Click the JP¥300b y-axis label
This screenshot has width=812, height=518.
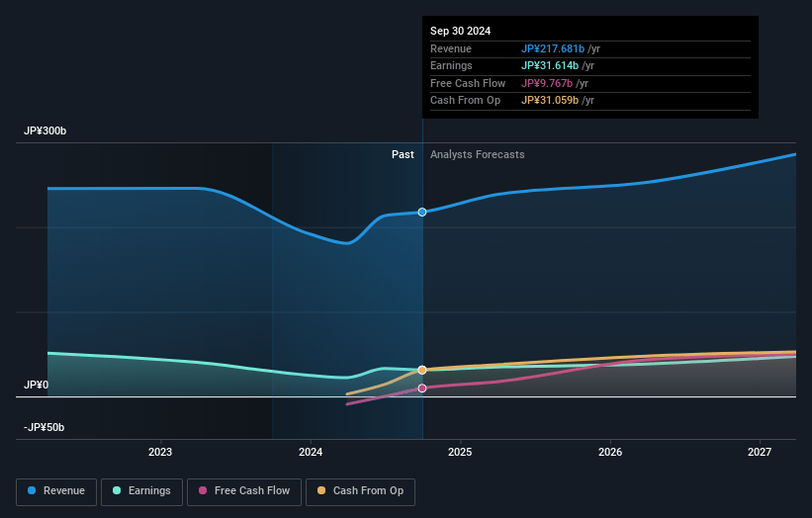pyautogui.click(x=45, y=130)
